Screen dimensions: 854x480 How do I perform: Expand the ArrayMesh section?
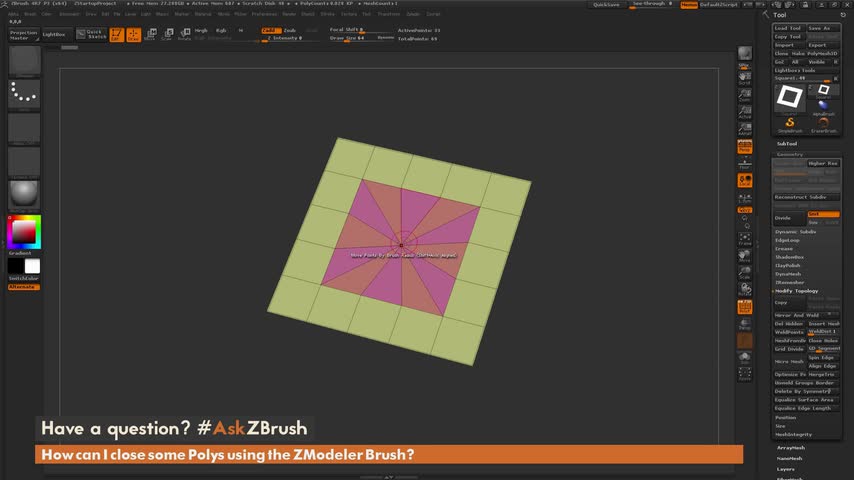[791, 448]
